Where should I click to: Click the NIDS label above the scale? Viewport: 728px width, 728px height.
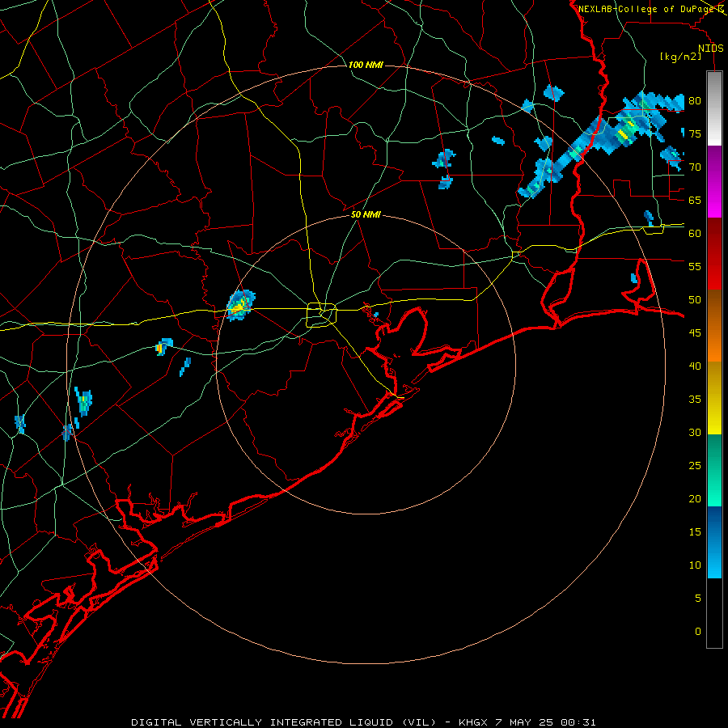point(710,49)
